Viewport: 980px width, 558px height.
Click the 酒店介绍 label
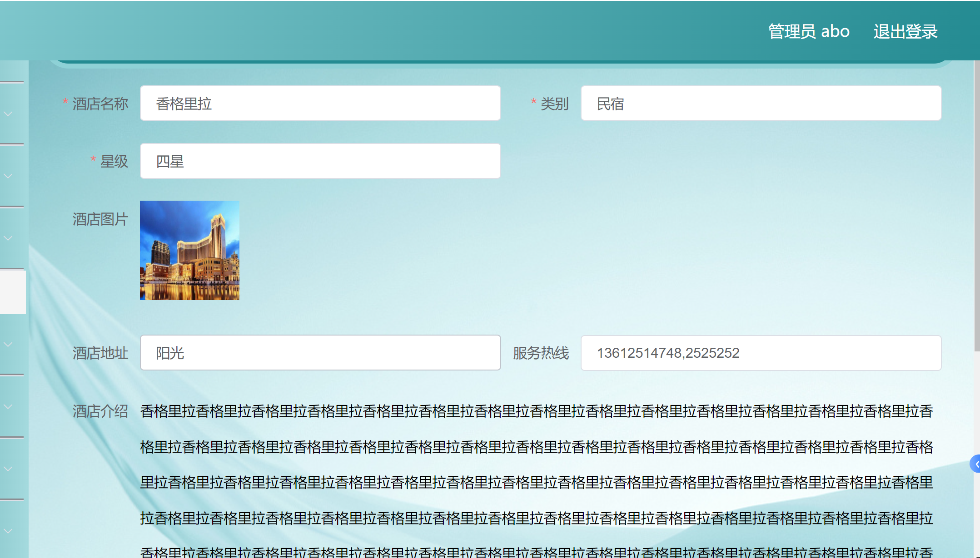click(x=100, y=411)
